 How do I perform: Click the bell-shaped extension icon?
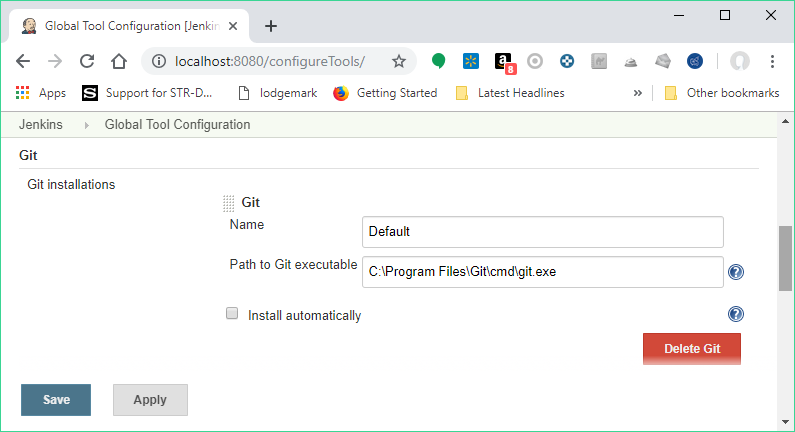tap(631, 62)
